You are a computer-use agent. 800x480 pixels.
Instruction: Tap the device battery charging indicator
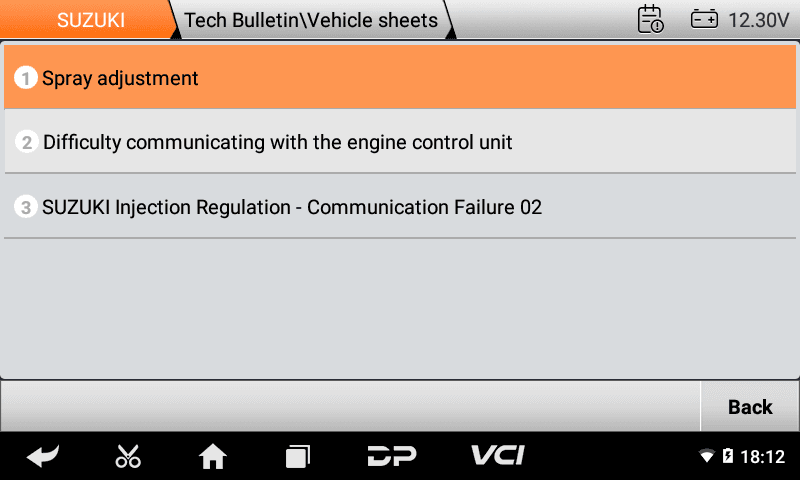coord(728,456)
